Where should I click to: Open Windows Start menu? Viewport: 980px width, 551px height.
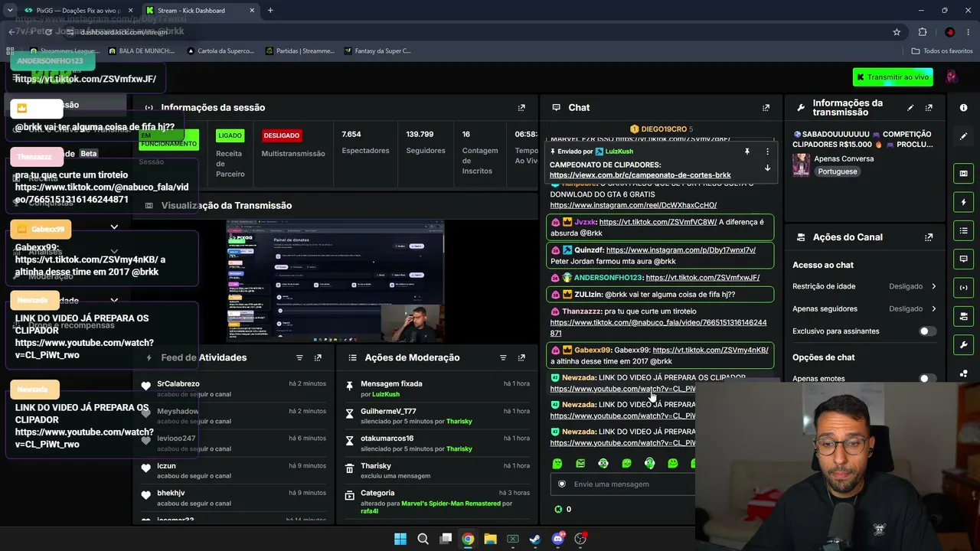pos(400,539)
